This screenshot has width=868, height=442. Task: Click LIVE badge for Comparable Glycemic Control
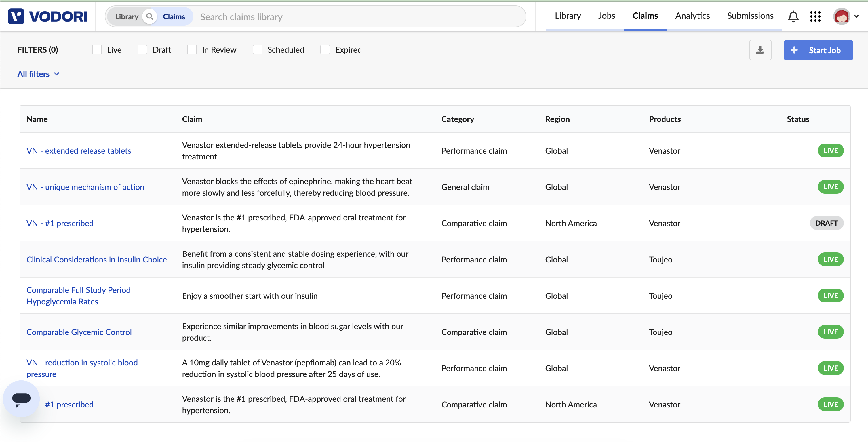tap(831, 332)
